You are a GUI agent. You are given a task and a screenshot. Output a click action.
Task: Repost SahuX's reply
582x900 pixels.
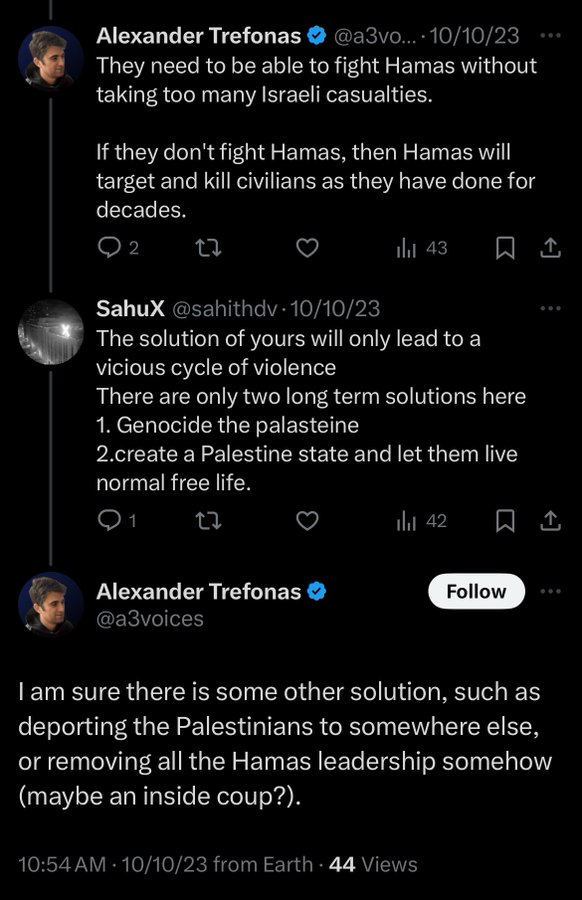(209, 520)
